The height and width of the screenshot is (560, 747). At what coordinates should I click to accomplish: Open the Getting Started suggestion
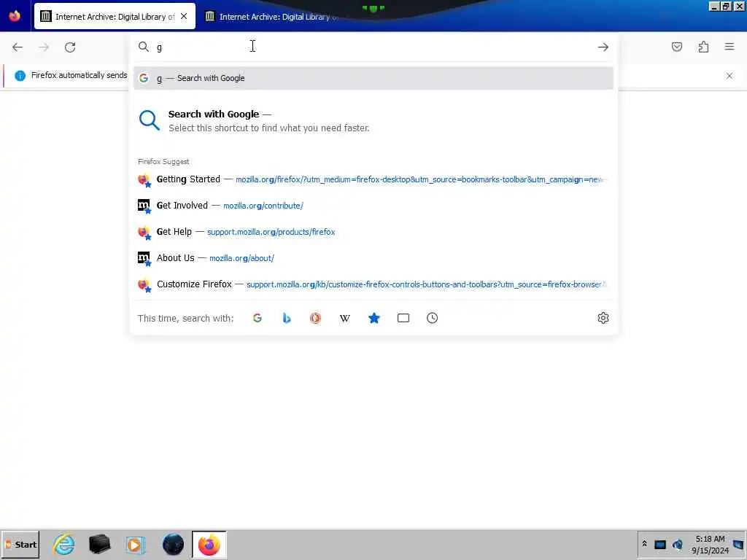(x=373, y=179)
